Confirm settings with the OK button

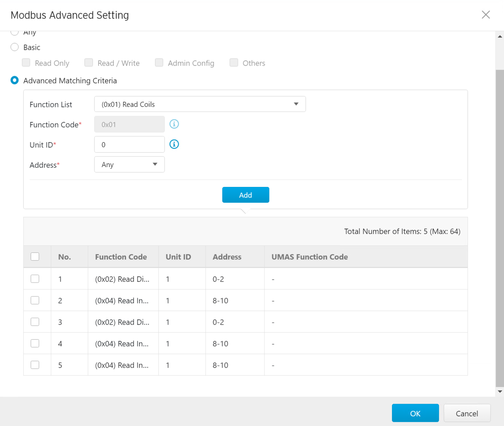point(415,413)
